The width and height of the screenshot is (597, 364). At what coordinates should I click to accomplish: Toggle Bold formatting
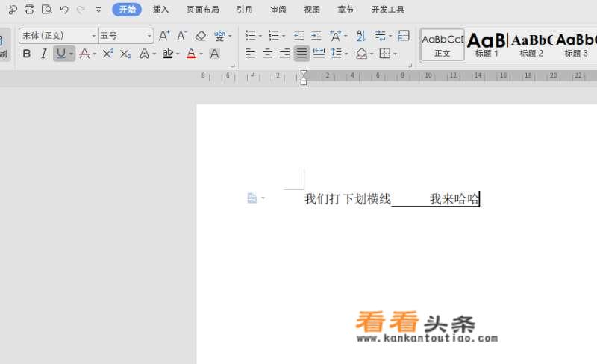pos(27,54)
